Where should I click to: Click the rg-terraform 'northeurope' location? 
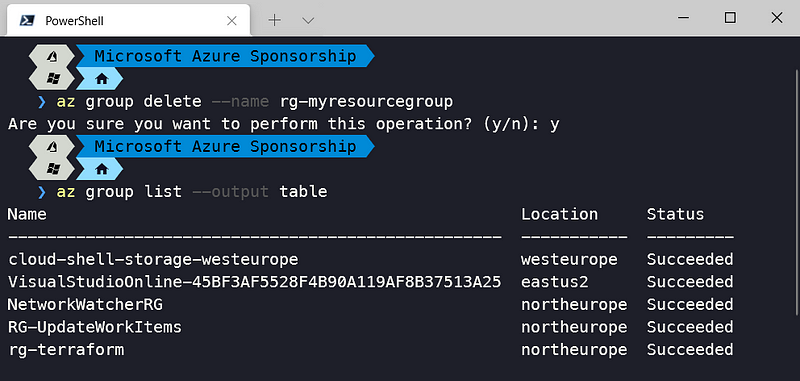pos(574,350)
